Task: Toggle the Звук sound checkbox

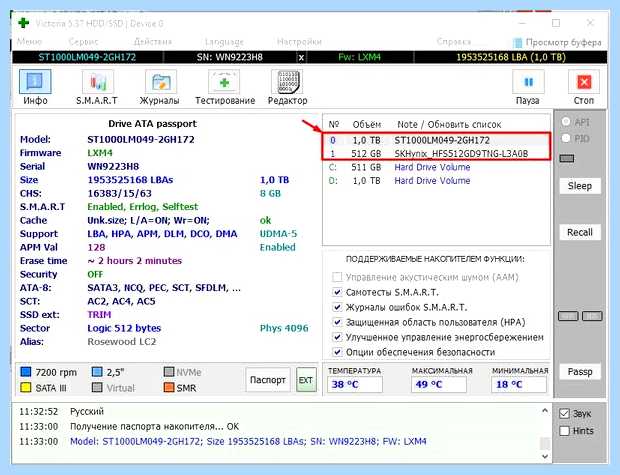Action: [x=565, y=414]
